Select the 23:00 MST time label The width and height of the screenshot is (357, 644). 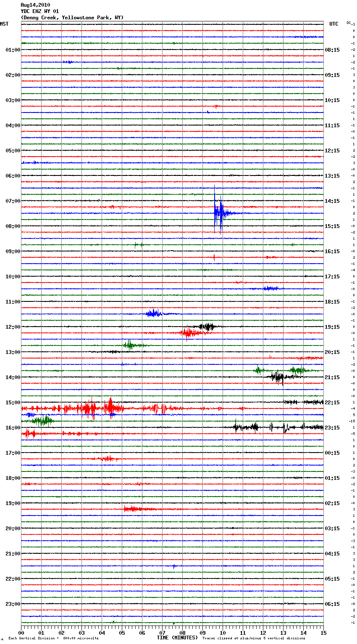pyautogui.click(x=13, y=604)
